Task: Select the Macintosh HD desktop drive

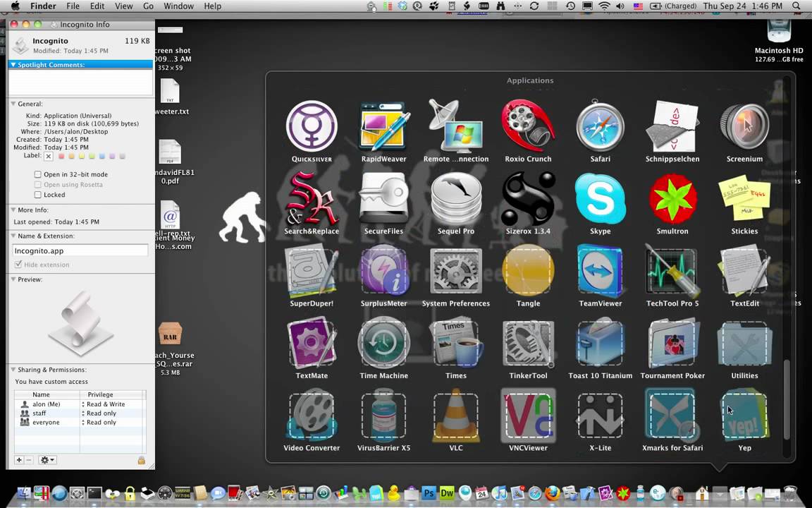Action: (x=779, y=40)
